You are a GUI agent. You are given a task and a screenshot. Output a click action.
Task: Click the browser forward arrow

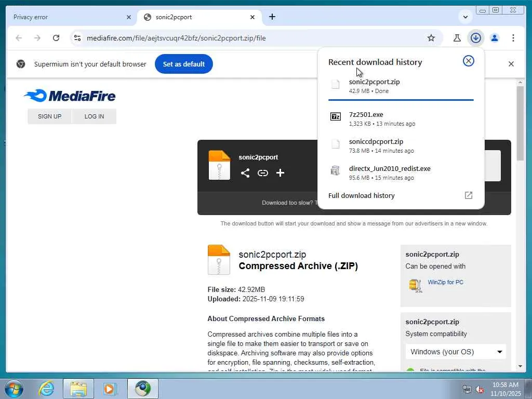click(x=37, y=38)
